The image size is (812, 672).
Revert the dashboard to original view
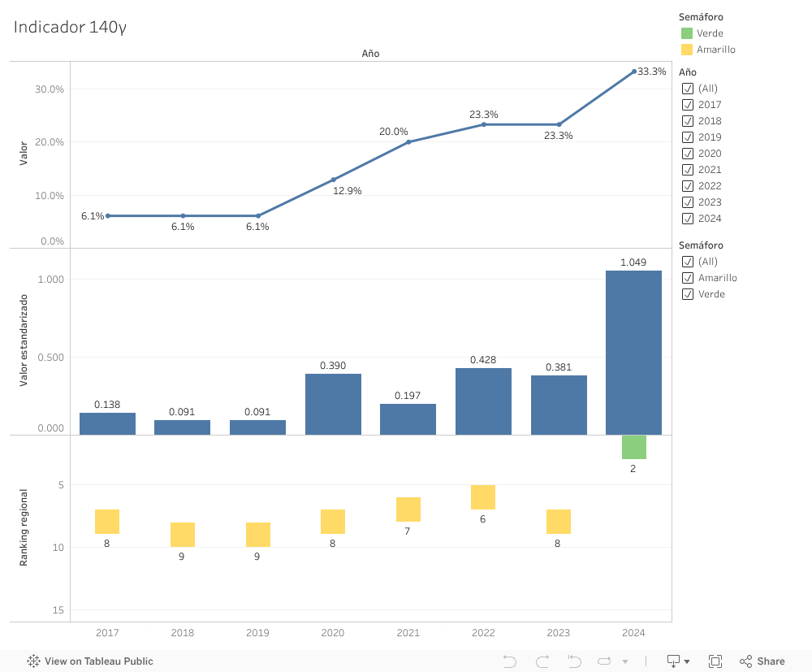pyautogui.click(x=574, y=661)
